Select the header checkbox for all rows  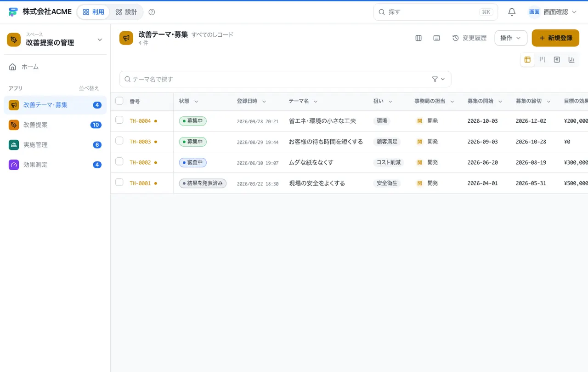pyautogui.click(x=119, y=101)
